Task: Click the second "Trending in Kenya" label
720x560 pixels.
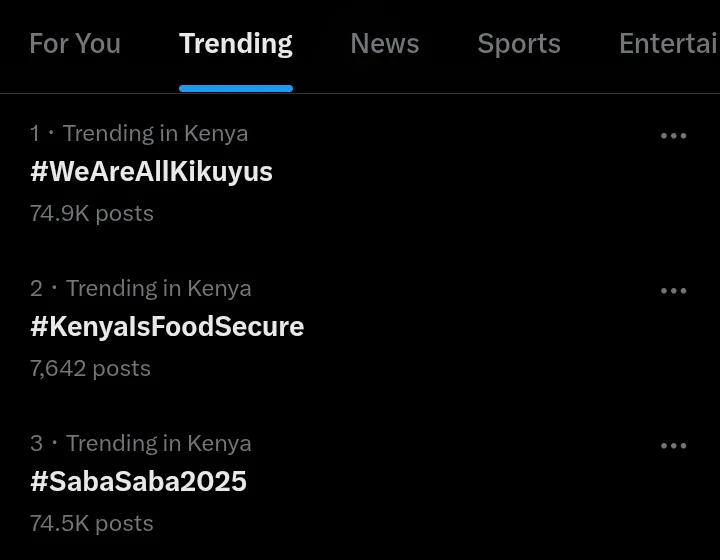Action: point(158,289)
